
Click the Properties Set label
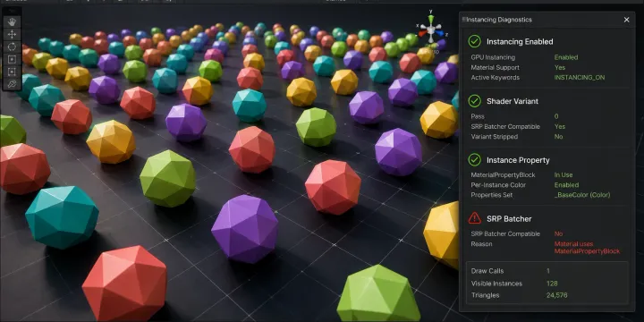click(x=492, y=195)
